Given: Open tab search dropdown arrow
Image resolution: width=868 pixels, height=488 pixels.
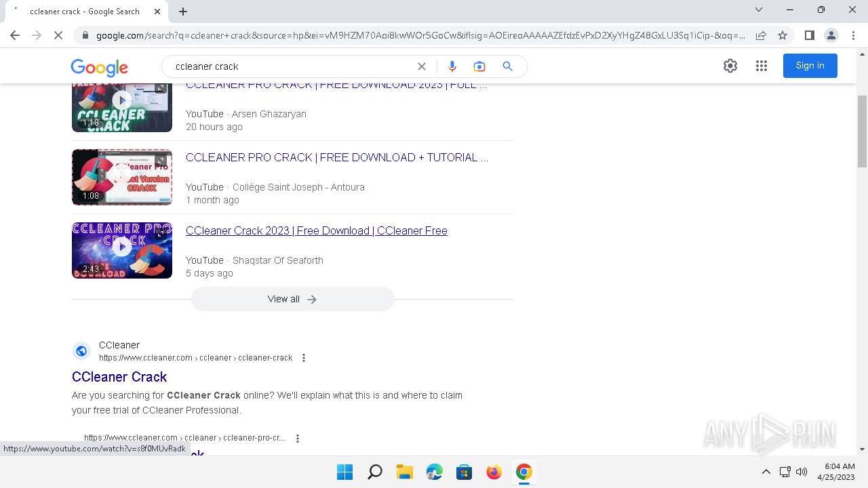Looking at the screenshot, I should click(x=759, y=9).
